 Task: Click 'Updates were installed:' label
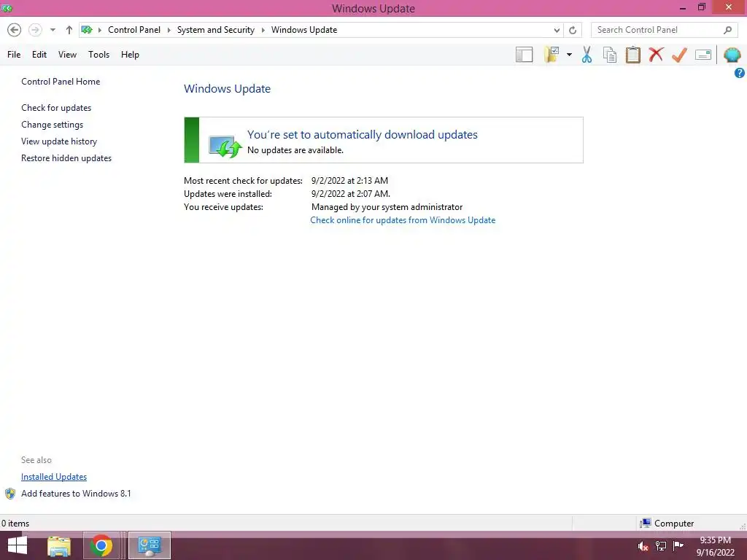[x=228, y=194]
